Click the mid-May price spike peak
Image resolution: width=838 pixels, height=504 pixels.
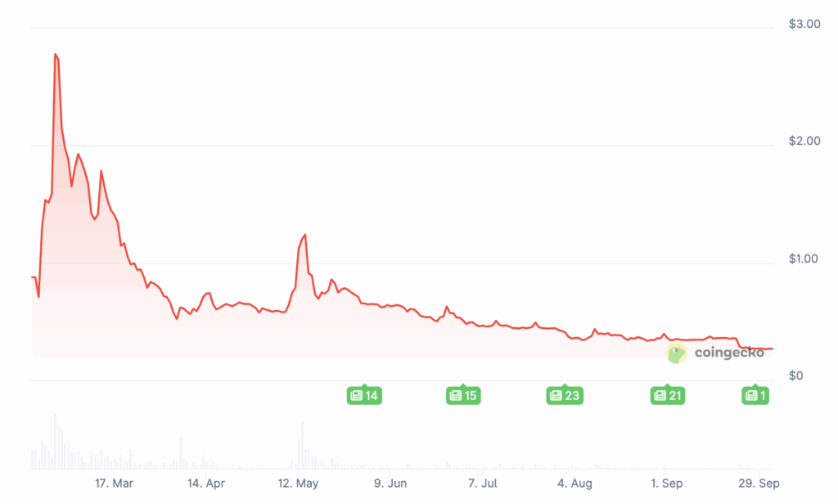pyautogui.click(x=305, y=235)
